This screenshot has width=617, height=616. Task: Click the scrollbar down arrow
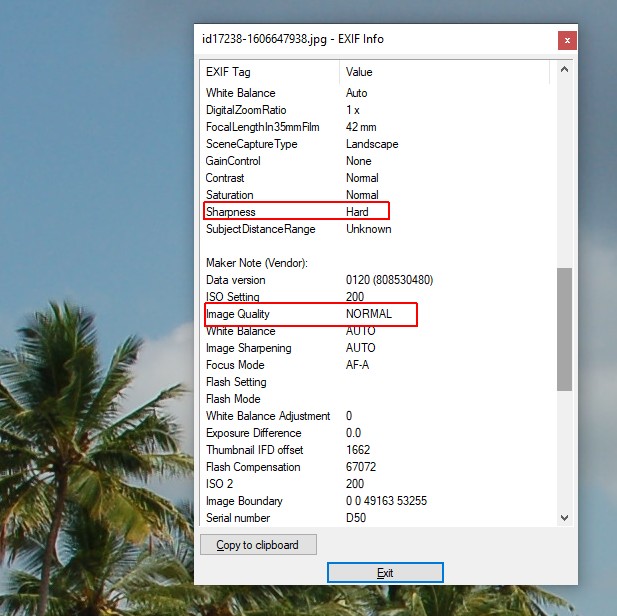tap(564, 518)
